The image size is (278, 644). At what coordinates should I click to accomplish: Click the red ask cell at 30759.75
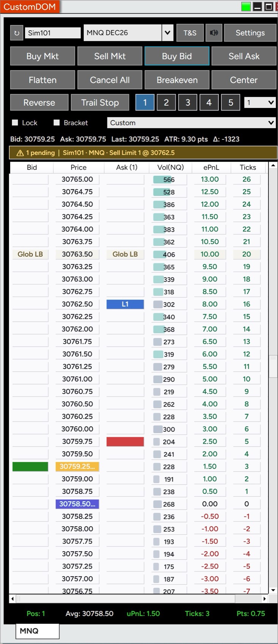125,442
